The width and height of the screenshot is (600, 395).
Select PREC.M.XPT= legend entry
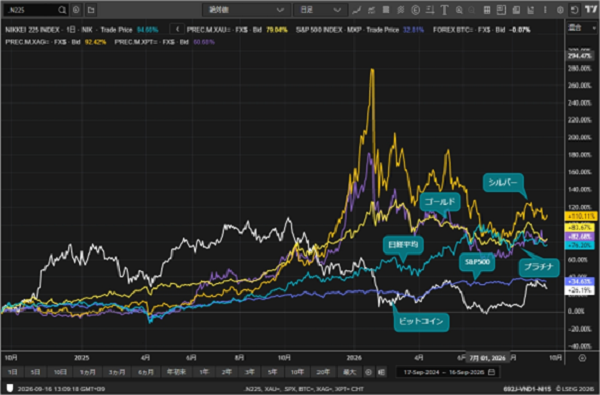tap(165, 42)
